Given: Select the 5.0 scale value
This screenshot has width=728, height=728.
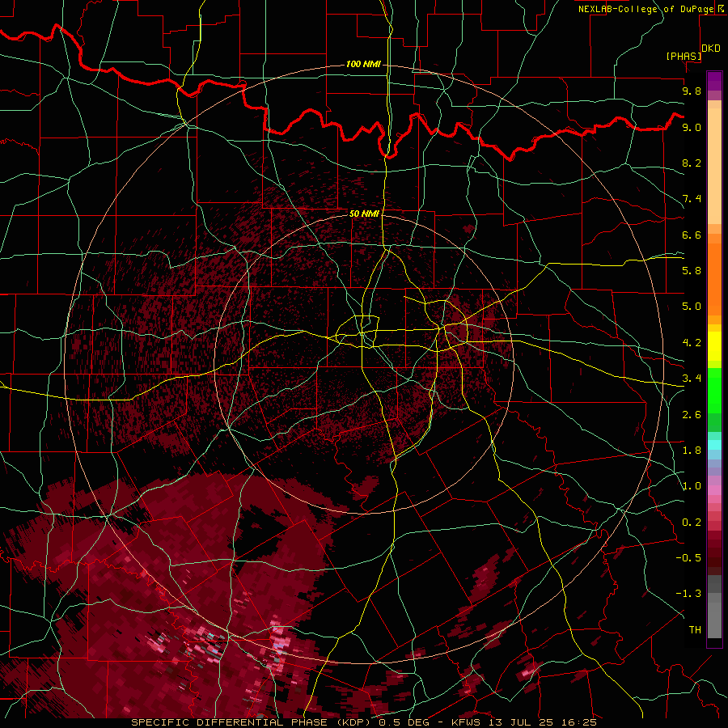Looking at the screenshot, I should point(692,307).
